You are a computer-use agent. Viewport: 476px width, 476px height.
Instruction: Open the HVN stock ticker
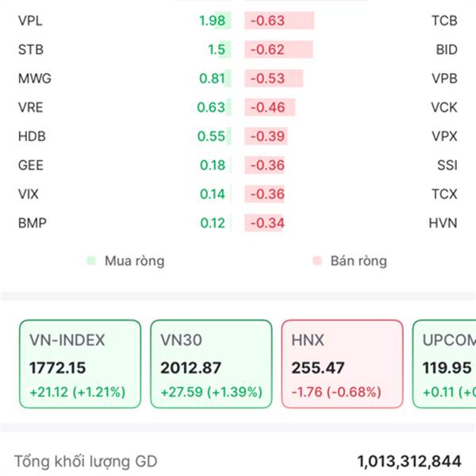point(443,223)
